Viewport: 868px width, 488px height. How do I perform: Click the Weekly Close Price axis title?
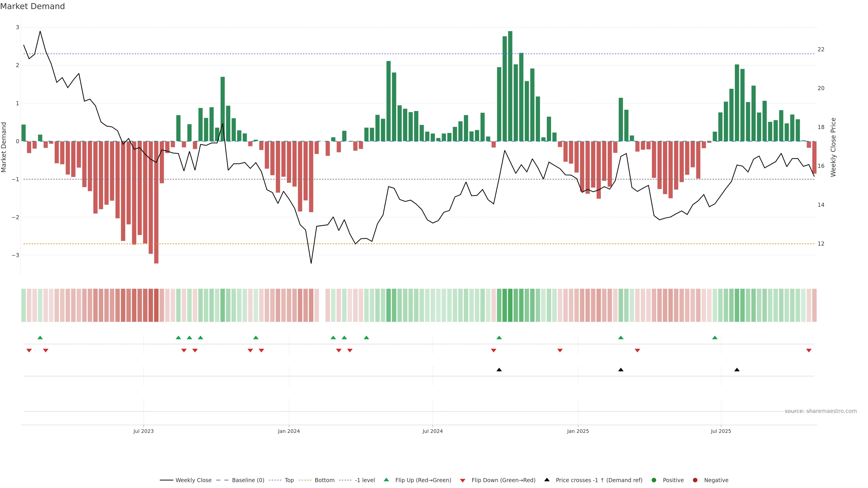(x=833, y=147)
